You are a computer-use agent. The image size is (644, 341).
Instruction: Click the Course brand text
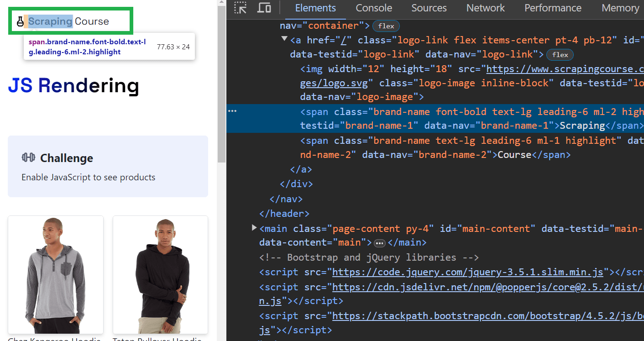92,21
